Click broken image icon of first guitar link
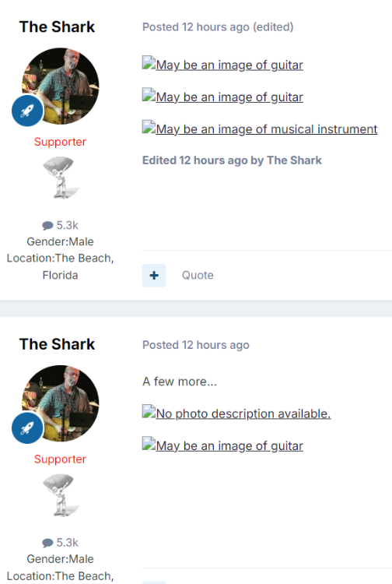 149,63
